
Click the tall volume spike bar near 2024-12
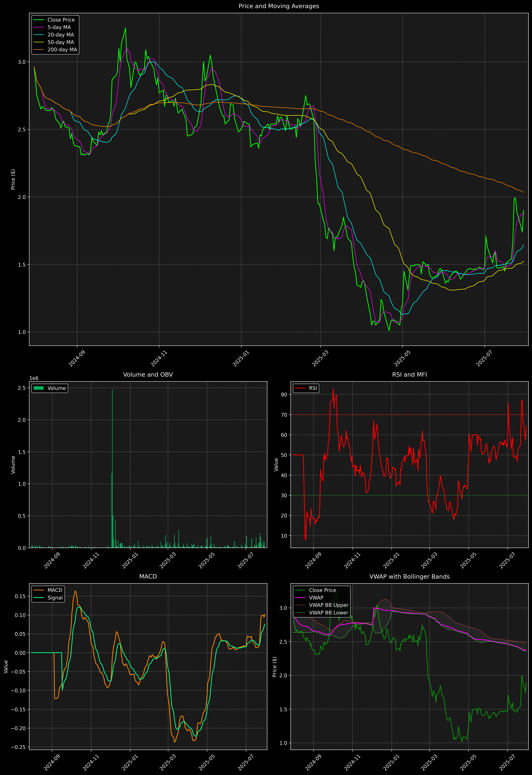(x=112, y=469)
